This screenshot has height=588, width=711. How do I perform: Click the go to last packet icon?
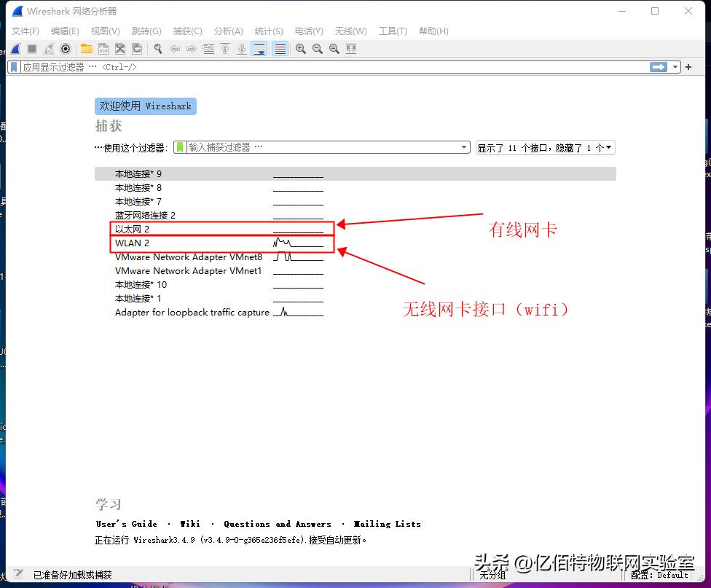243,48
